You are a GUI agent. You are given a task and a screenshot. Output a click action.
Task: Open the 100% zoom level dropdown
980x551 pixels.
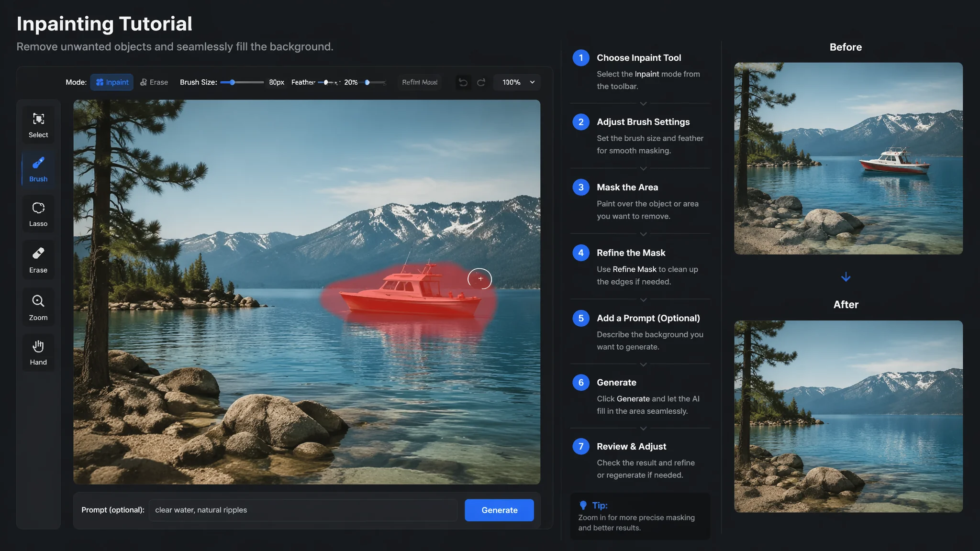(x=517, y=82)
